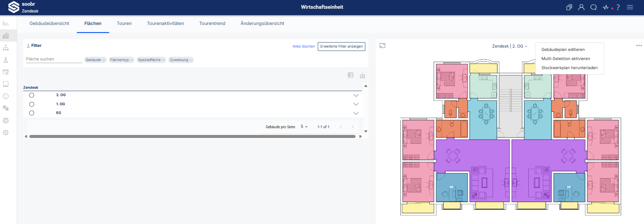Go to previous page arrow
The height and width of the screenshot is (224, 644).
point(341,127)
